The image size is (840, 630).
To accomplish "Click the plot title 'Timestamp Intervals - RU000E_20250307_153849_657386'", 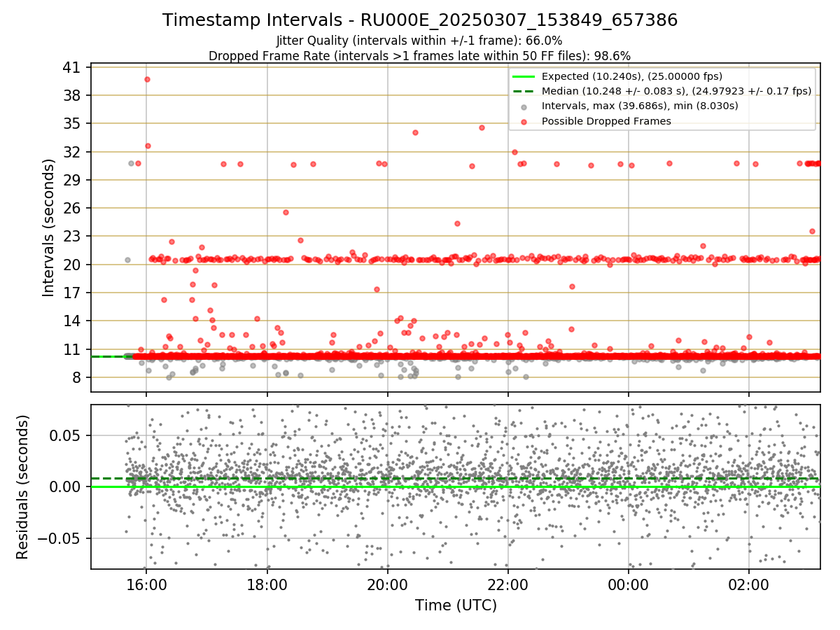I will 420,20.
